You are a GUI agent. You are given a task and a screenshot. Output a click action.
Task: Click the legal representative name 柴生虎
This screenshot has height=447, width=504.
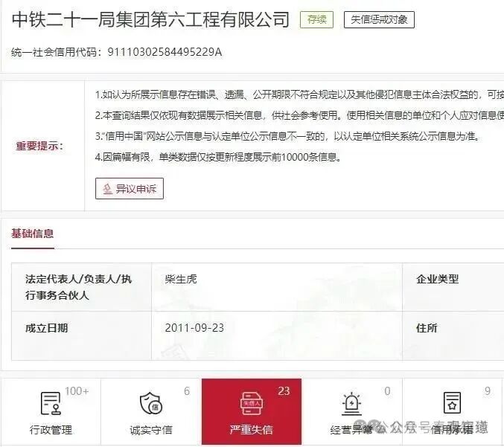pyautogui.click(x=181, y=279)
